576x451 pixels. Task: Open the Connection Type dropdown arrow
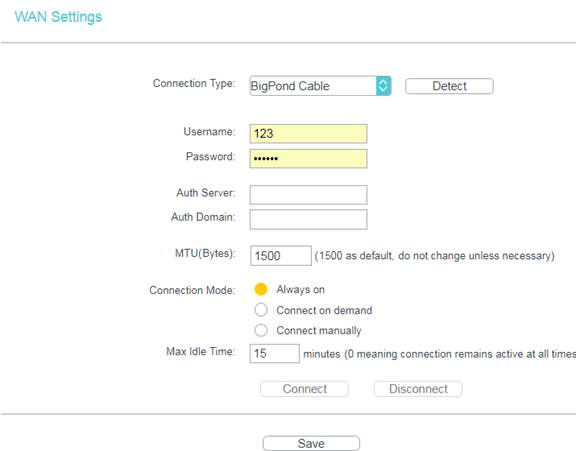pyautogui.click(x=383, y=86)
